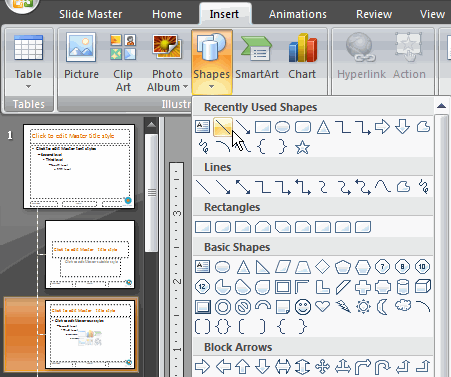Viewport: 451px width, 377px height.
Task: Choose the Donut shape
Action: [223, 307]
